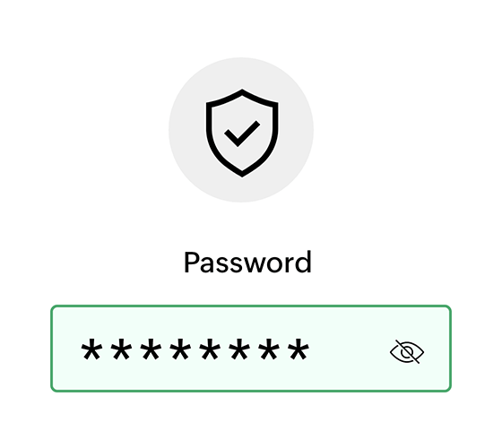Click the checkmark inside the shield
This screenshot has width=502, height=448.
click(x=242, y=134)
